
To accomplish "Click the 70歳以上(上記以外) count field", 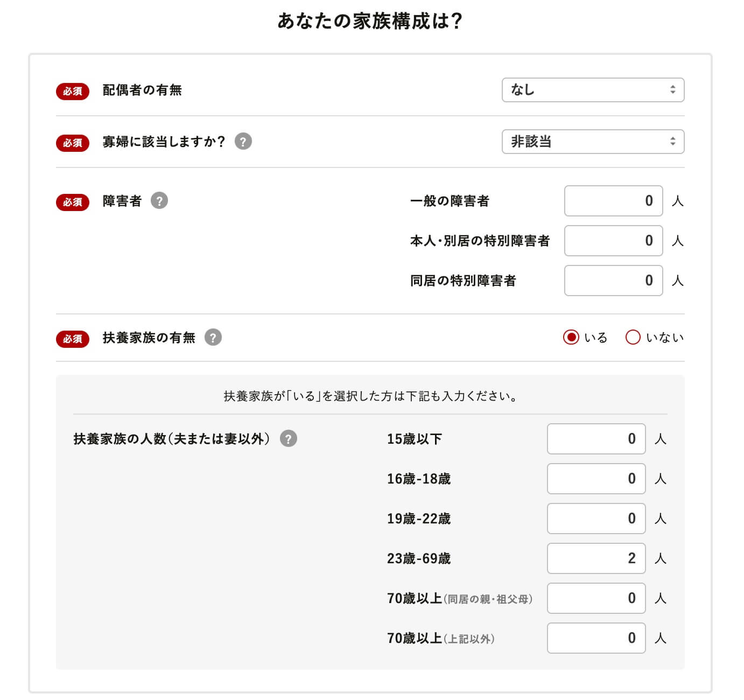I will pos(595,638).
